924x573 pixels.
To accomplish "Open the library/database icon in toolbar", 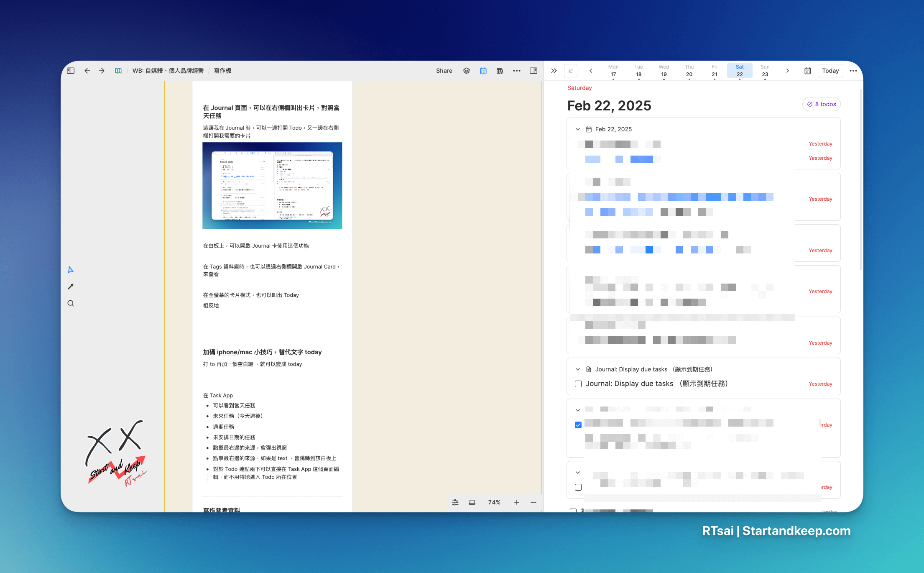I will tap(500, 71).
